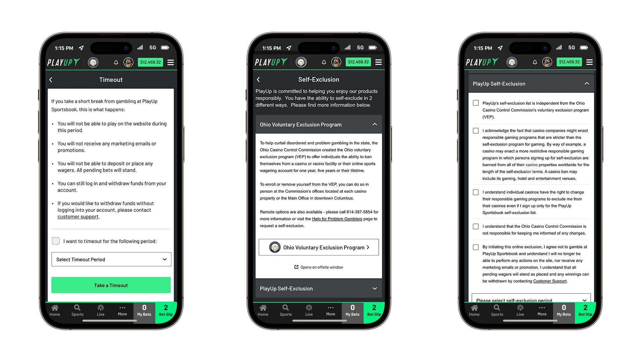644x362 pixels.
Task: Enable PlayUp self-exclusion first checkbox
Action: click(476, 103)
